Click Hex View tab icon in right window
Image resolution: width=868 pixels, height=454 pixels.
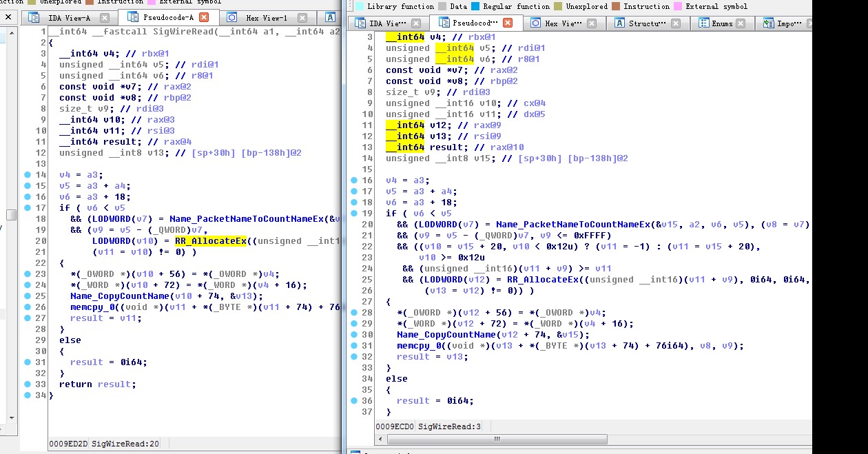(x=535, y=23)
